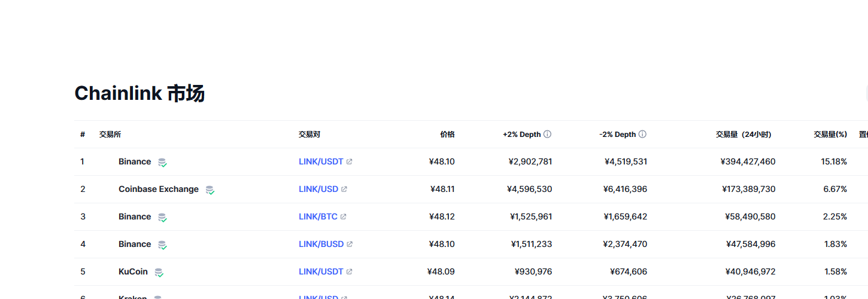Click the Chainlink 市场 heading
Viewport: 868px width, 299px height.
pyautogui.click(x=139, y=93)
